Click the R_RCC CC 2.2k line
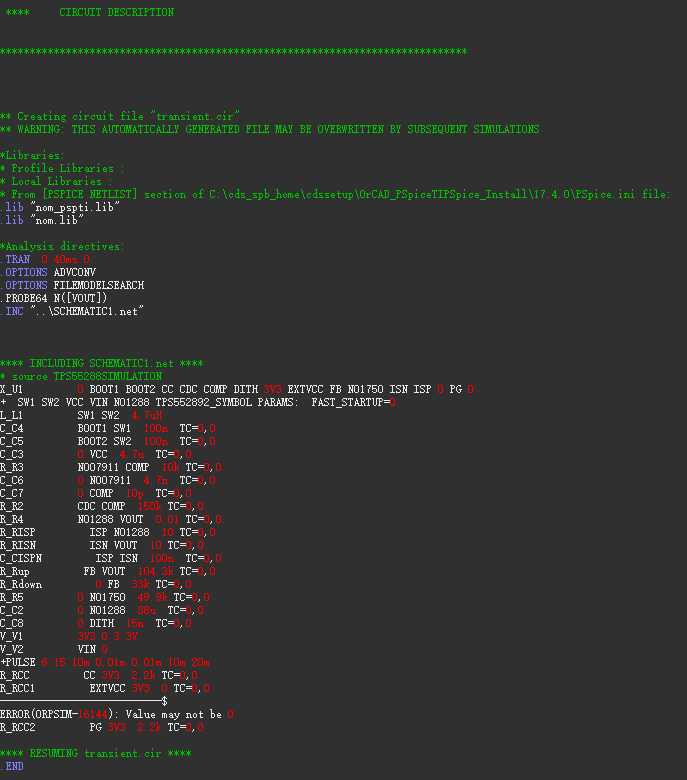Image resolution: width=687 pixels, height=780 pixels. click(99, 675)
